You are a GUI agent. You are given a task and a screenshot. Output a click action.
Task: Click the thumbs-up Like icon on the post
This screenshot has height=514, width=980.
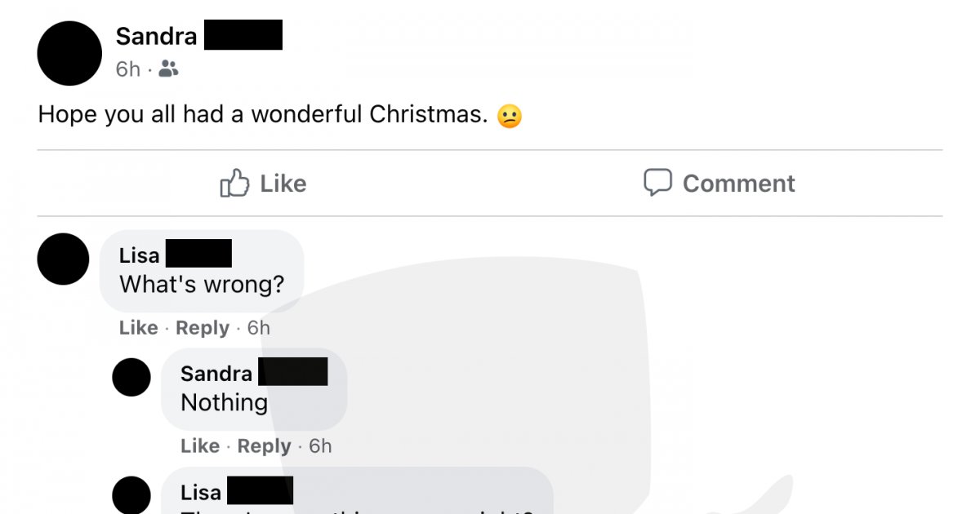[x=234, y=183]
